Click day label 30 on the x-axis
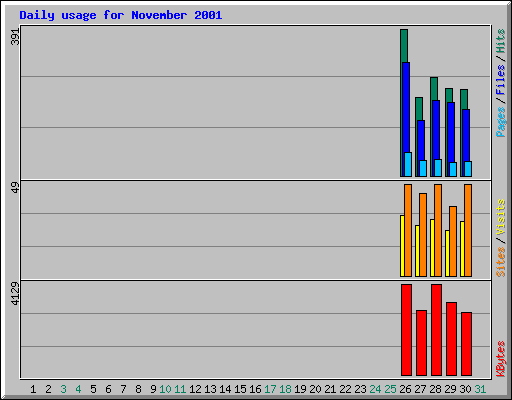Viewport: 512px width, 400px height. click(465, 389)
